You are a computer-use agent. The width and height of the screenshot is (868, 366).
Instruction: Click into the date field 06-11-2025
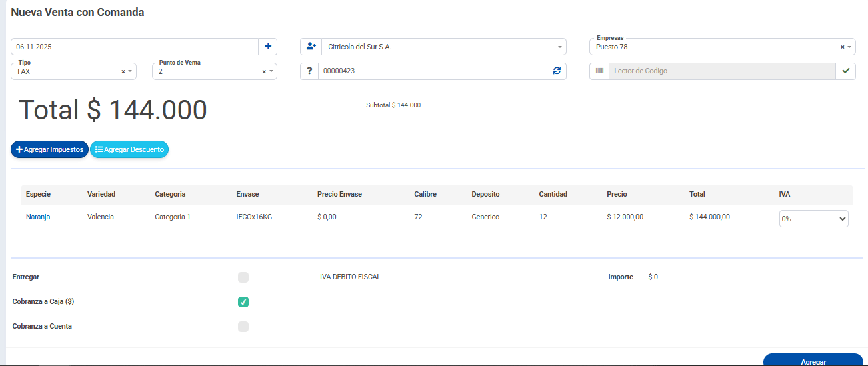133,47
